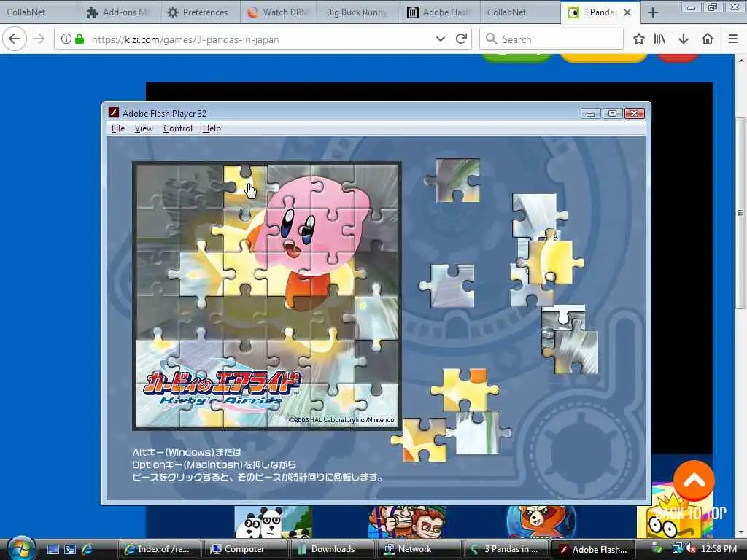Open the raccoon game thumbnail
Screen dimensions: 747x560
coord(541,522)
